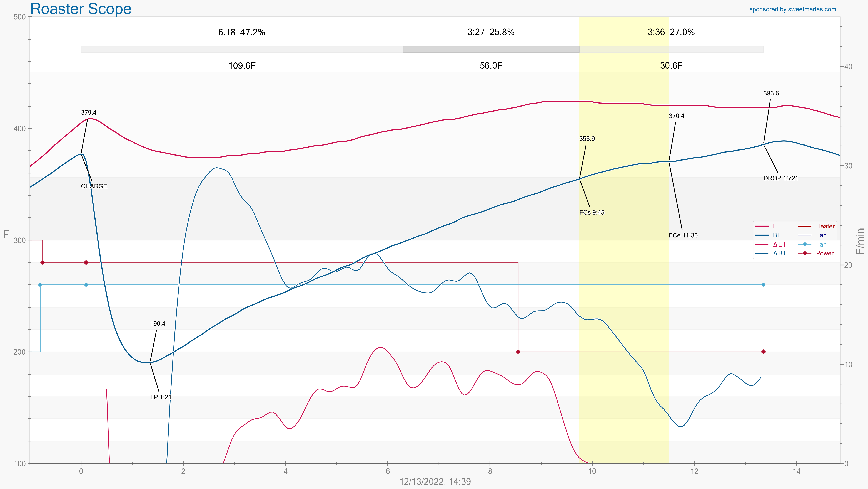Click the 6:18 47.2% drying phase label
868x489 pixels.
(x=242, y=32)
